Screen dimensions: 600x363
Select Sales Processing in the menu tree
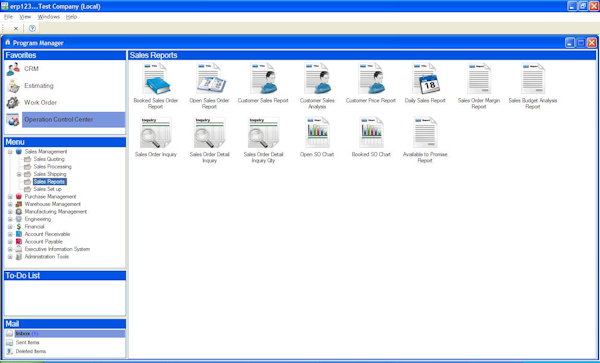coord(52,167)
